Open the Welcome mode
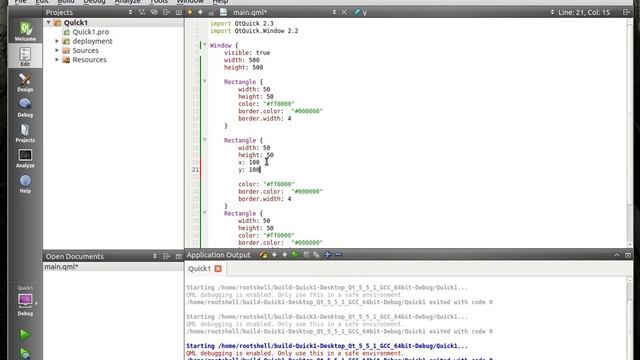The height and width of the screenshot is (360, 640). coord(25,31)
